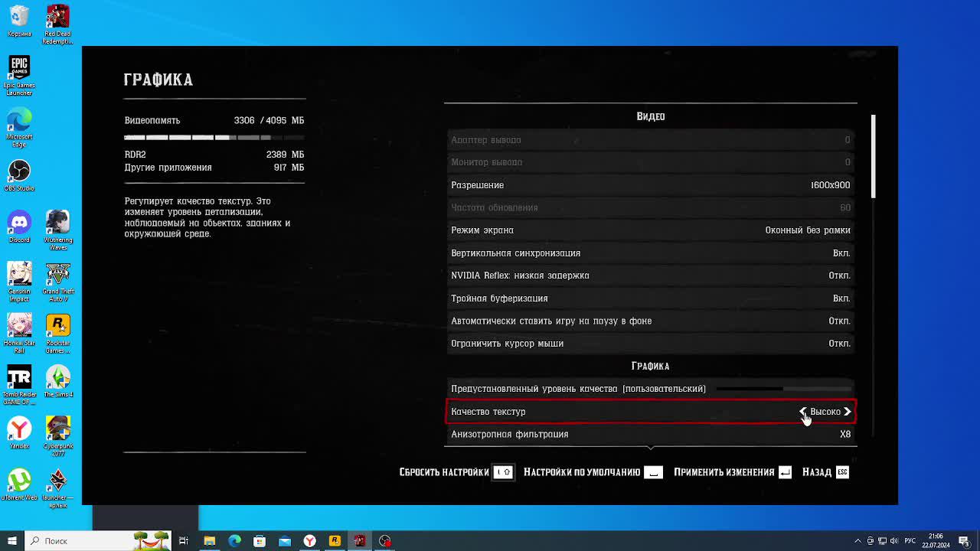Click the taskbar search box Поиск

[x=100, y=541]
